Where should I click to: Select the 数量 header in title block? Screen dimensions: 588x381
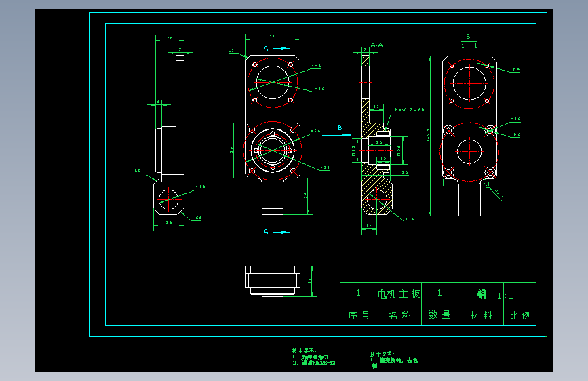coord(440,315)
